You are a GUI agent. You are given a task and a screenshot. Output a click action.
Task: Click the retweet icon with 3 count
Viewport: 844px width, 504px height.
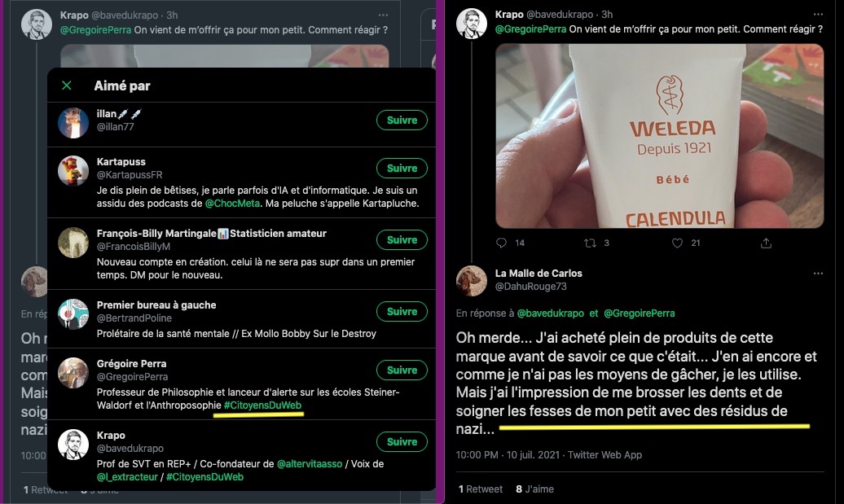591,243
